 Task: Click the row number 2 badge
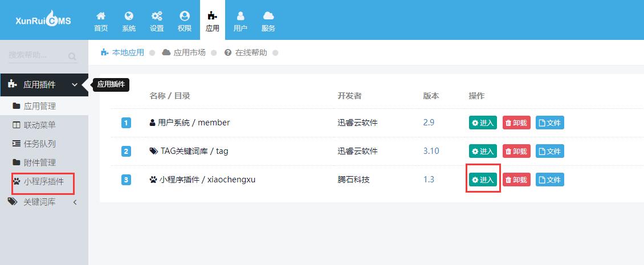pos(126,151)
